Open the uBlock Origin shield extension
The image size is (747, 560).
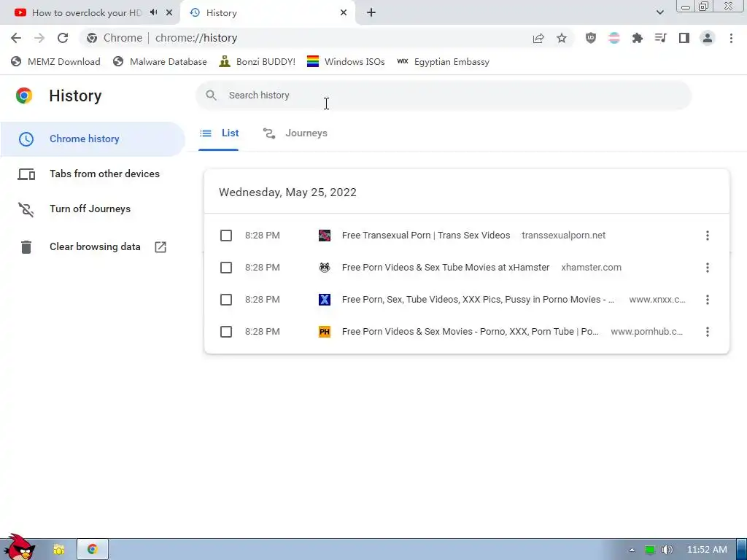(x=591, y=38)
